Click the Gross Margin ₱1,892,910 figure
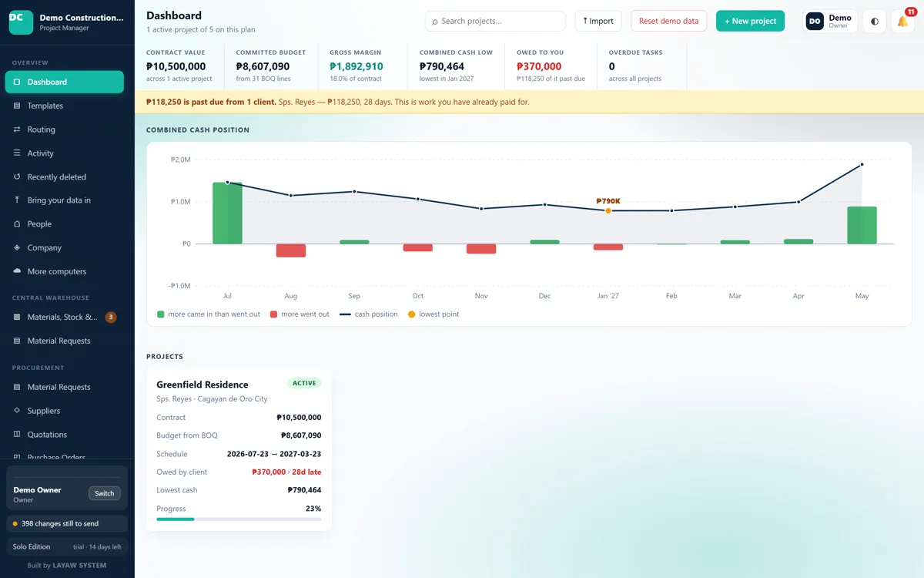The height and width of the screenshot is (578, 924). [x=357, y=66]
